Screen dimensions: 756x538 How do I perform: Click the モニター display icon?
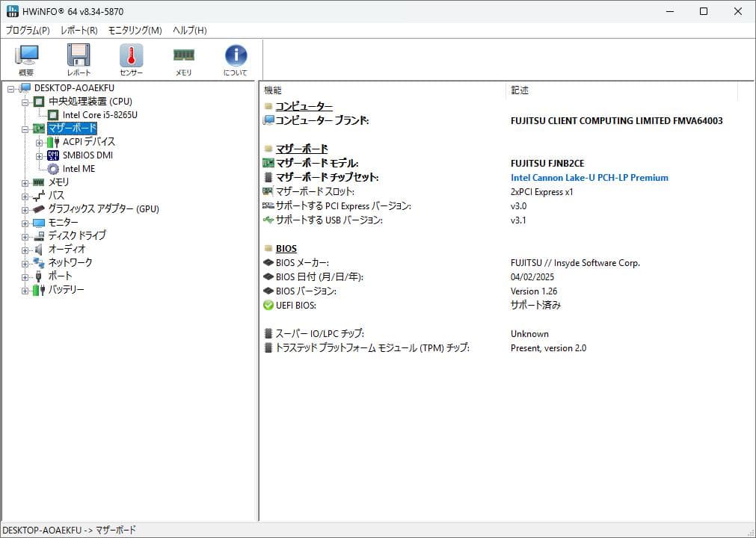(x=39, y=223)
